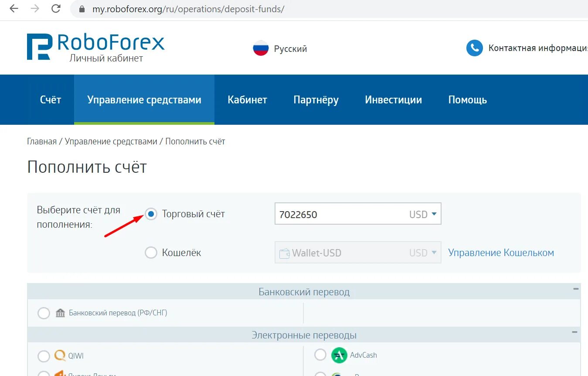The height and width of the screenshot is (376, 588).
Task: Click the AdvCash logo icon
Action: point(339,355)
